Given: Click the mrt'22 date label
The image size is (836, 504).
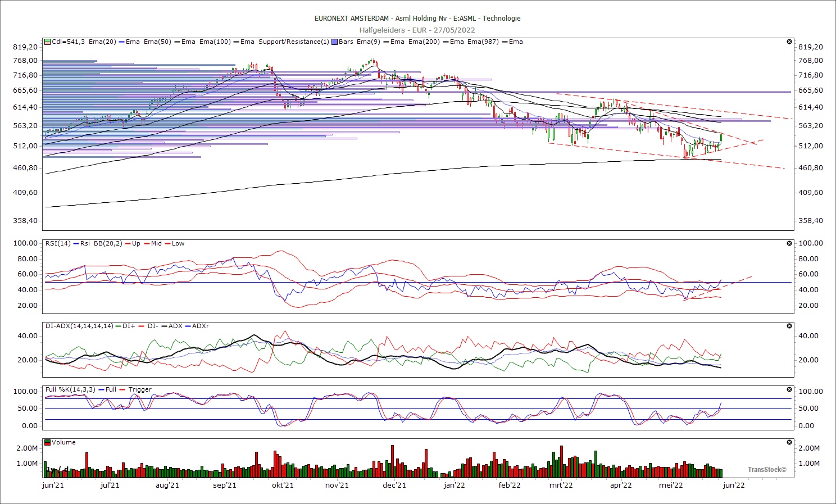Looking at the screenshot, I should (561, 485).
